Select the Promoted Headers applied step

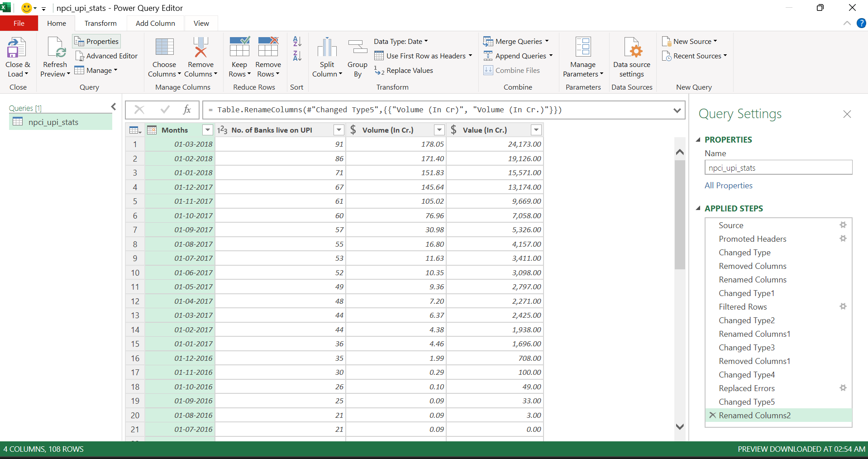752,239
